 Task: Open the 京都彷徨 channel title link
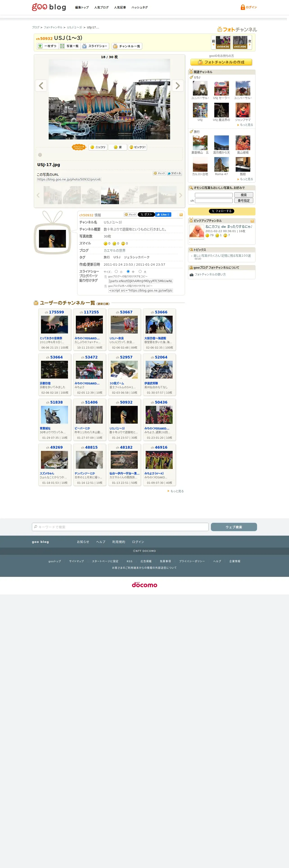pyautogui.click(x=45, y=384)
